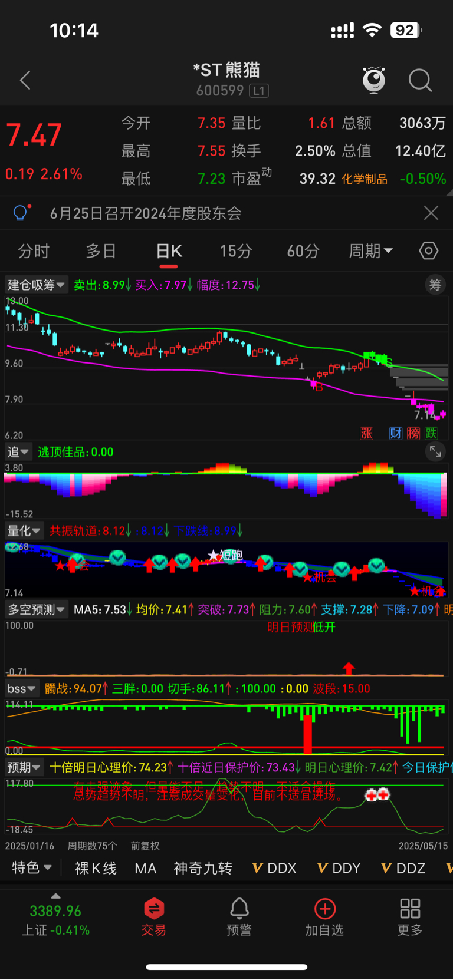The width and height of the screenshot is (453, 980).
Task: Switch to 60分 chart tab
Action: click(303, 251)
